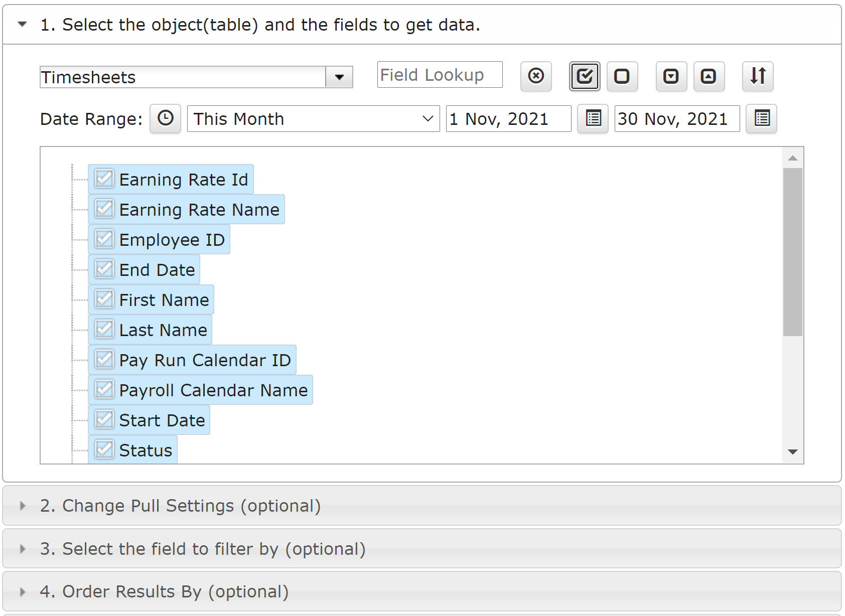Click the field list vertical scrollbar thumb
Screen dimensions: 845x616
pos(793,252)
